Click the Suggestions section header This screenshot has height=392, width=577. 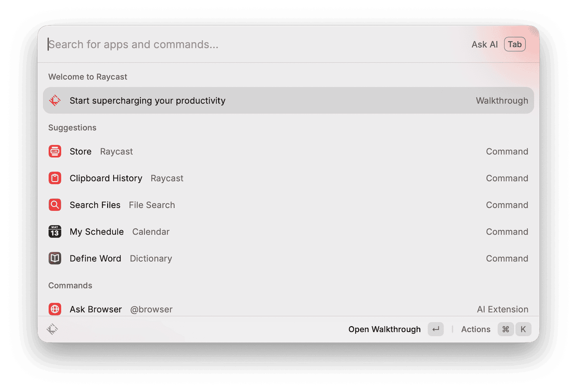tap(72, 127)
